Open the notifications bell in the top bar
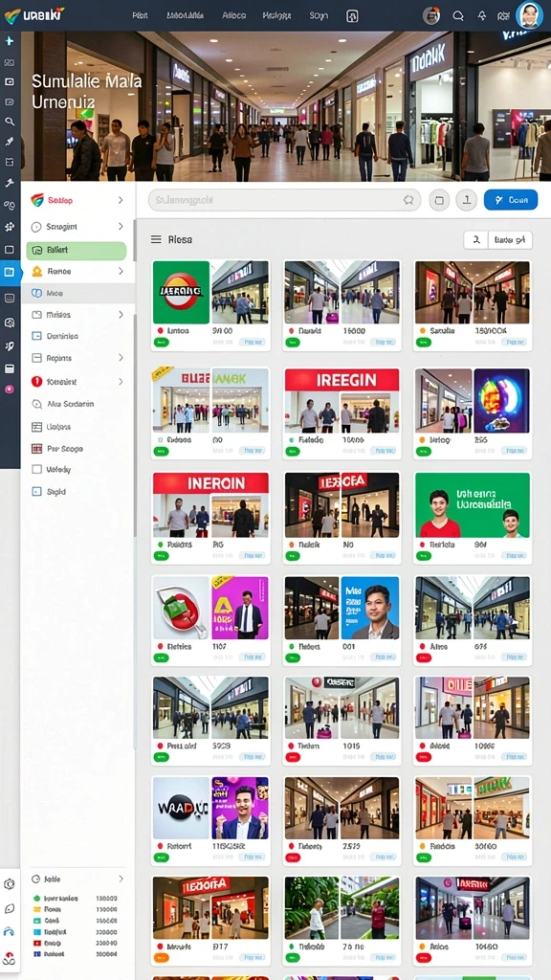Screen dimensions: 551x980 (x=482, y=15)
